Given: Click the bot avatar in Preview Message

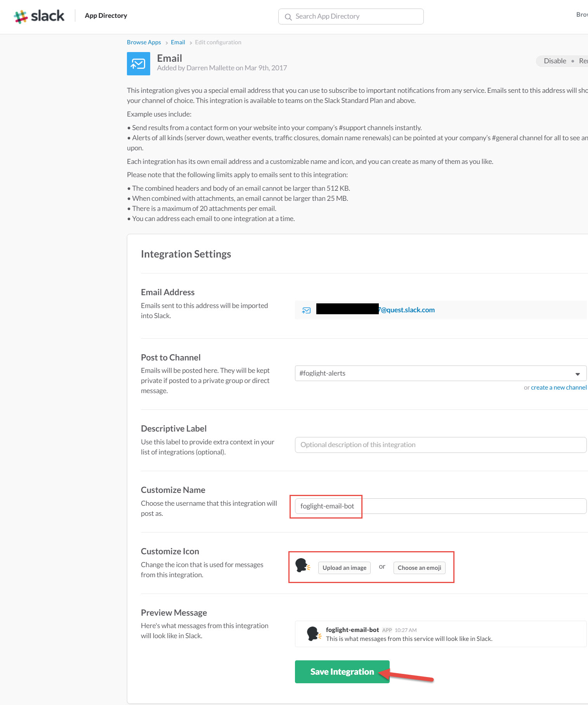Looking at the screenshot, I should pos(314,634).
